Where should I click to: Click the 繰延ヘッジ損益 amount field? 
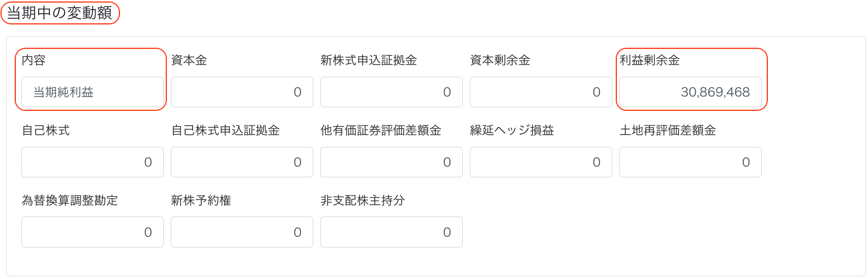coord(541,162)
